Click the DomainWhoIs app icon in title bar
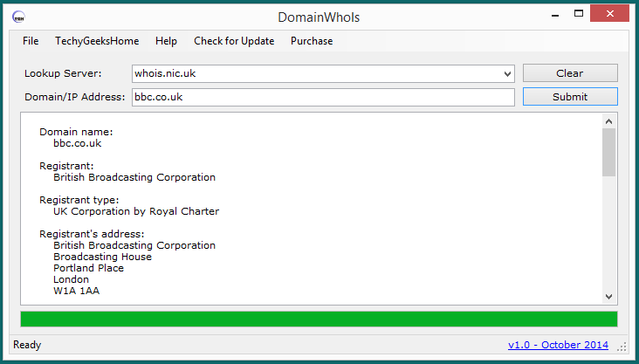The height and width of the screenshot is (364, 639). [19, 17]
